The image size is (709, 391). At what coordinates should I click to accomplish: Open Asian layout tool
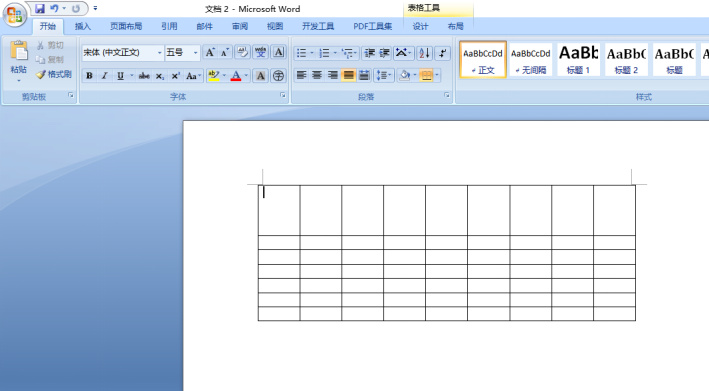pyautogui.click(x=403, y=53)
